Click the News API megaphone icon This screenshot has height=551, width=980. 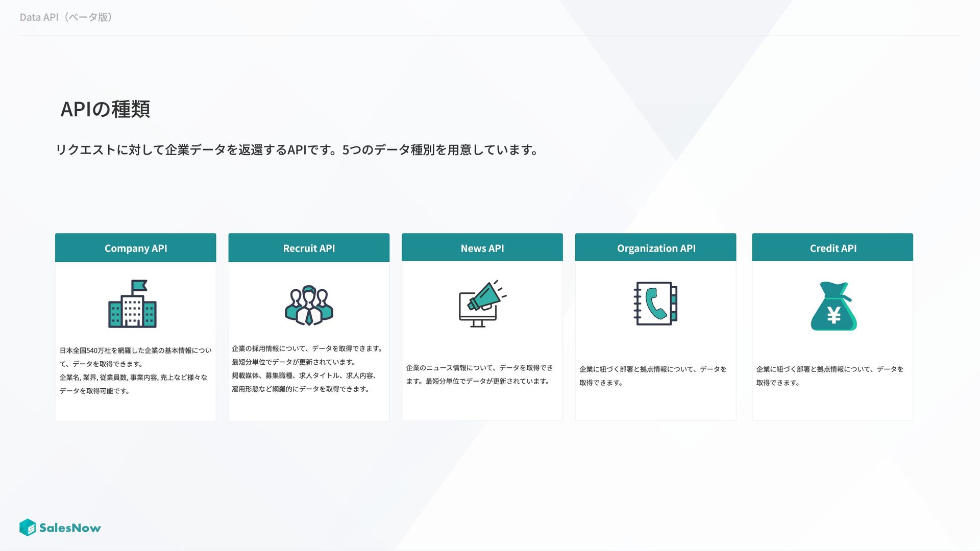point(482,304)
